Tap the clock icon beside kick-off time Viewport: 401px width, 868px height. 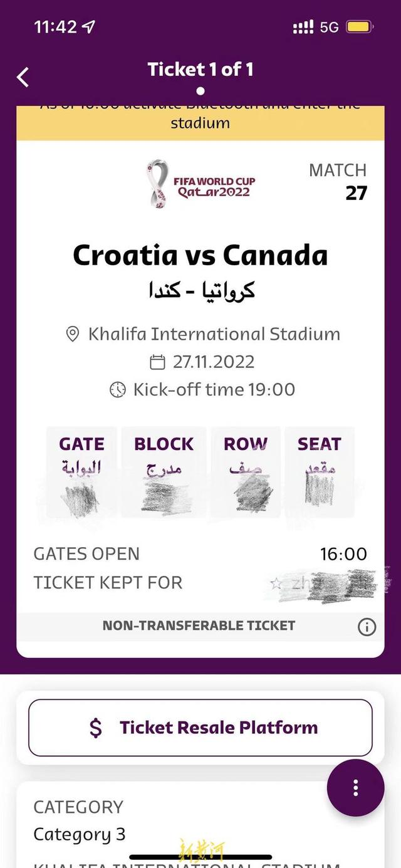[118, 390]
